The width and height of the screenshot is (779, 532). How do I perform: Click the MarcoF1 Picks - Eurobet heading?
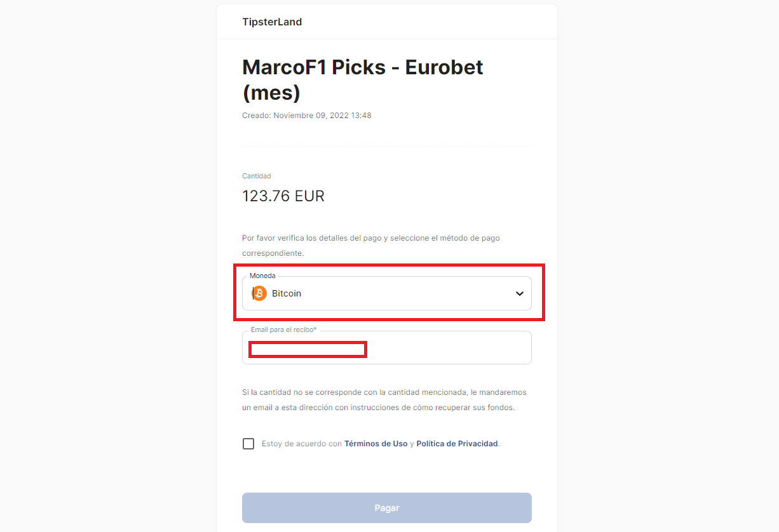(363, 79)
